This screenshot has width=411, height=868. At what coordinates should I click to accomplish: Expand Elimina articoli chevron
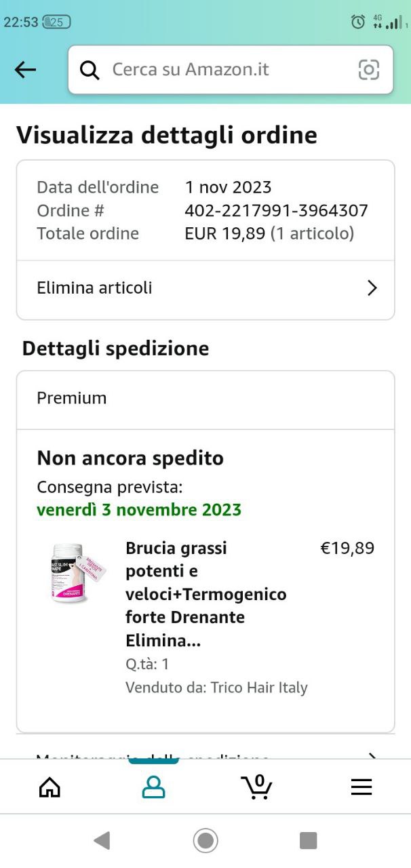[372, 288]
